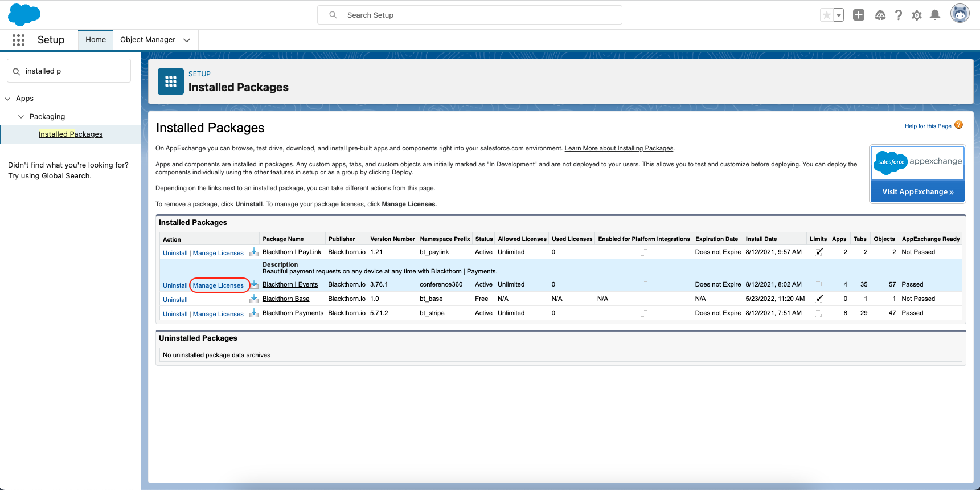Viewport: 980px width, 490px height.
Task: Click version 3.76.1 cell
Action: pyautogui.click(x=379, y=284)
